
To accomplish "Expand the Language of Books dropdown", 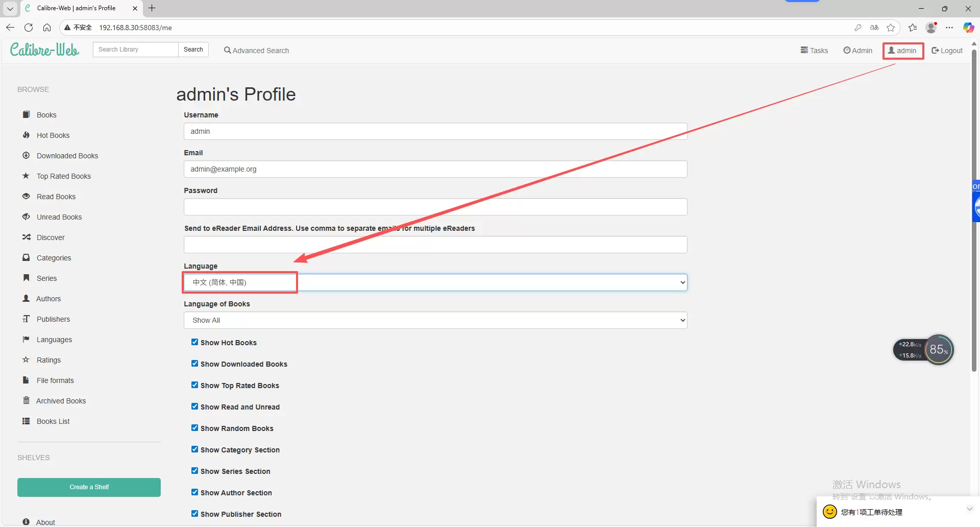I will (435, 320).
